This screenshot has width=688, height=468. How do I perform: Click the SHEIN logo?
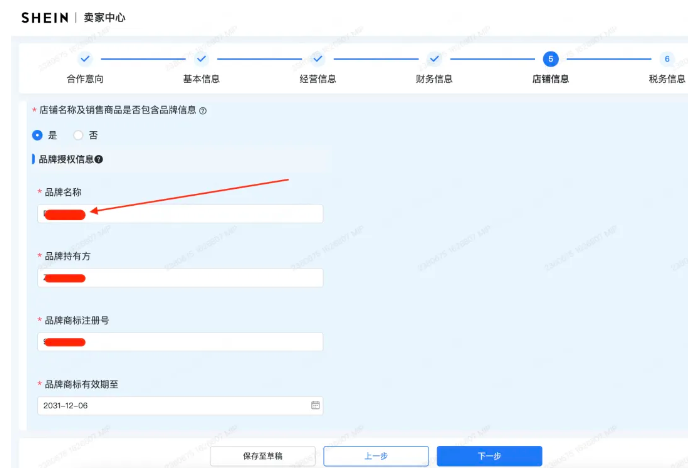pyautogui.click(x=45, y=18)
